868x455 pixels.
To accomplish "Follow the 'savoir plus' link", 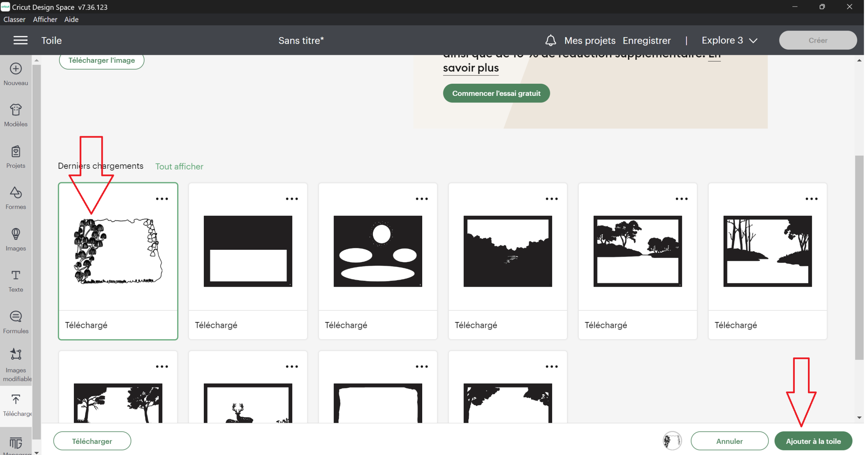I will pos(471,68).
